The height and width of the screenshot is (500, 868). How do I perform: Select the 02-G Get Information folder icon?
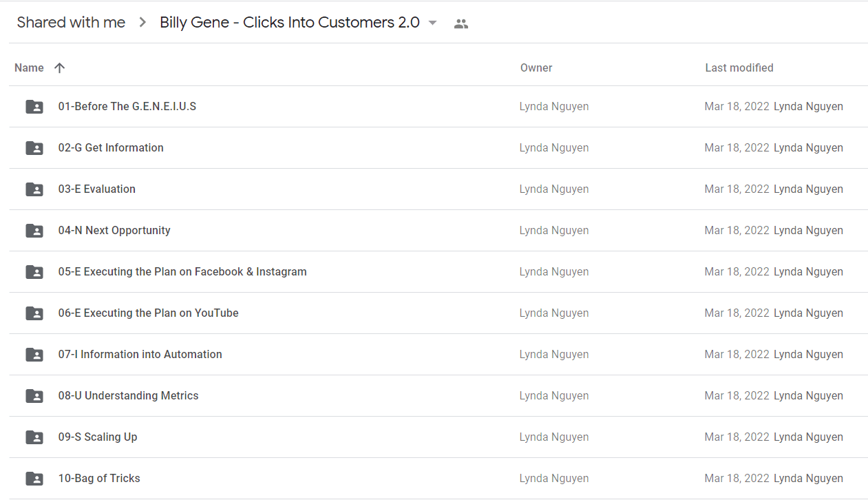pos(34,148)
